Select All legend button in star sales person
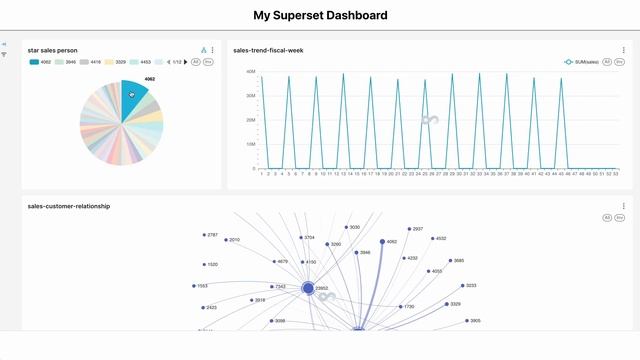 pyautogui.click(x=196, y=62)
